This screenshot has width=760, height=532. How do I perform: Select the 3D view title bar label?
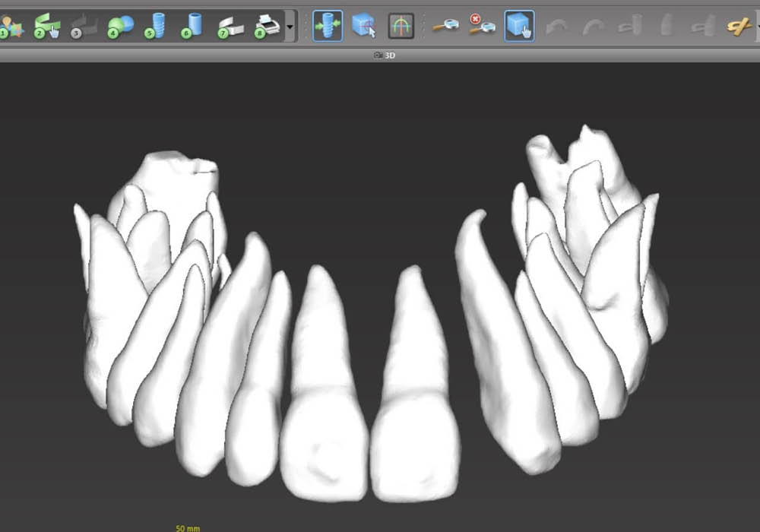385,55
